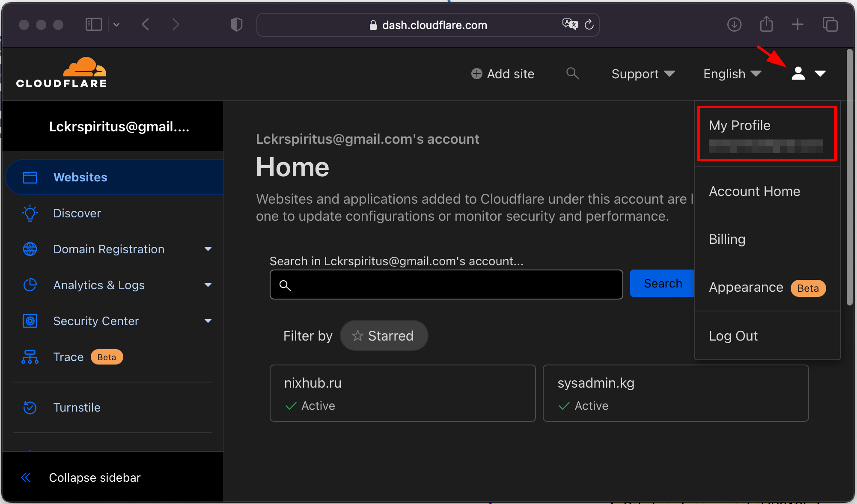Viewport: 857px width, 504px height.
Task: Open the Safari share icon
Action: pyautogui.click(x=766, y=24)
